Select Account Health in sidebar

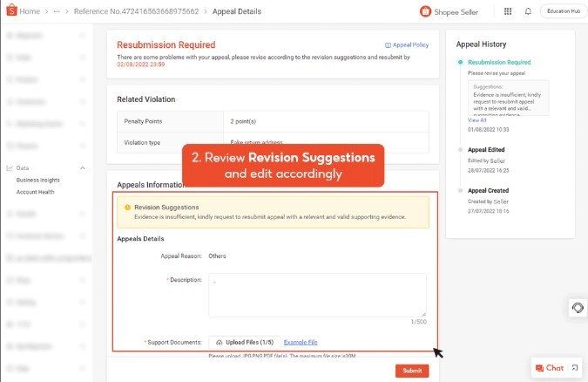pyautogui.click(x=36, y=192)
